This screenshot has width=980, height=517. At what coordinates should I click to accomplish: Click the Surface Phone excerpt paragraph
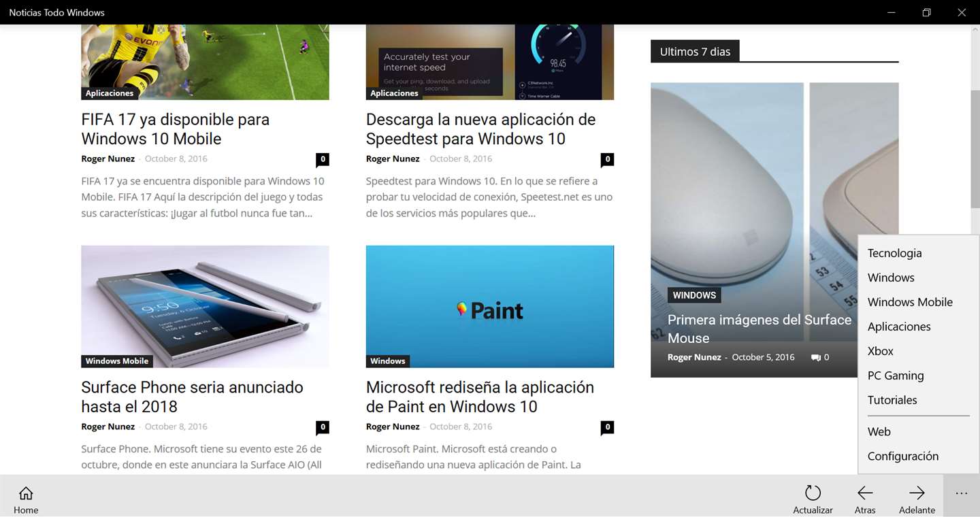pyautogui.click(x=202, y=457)
